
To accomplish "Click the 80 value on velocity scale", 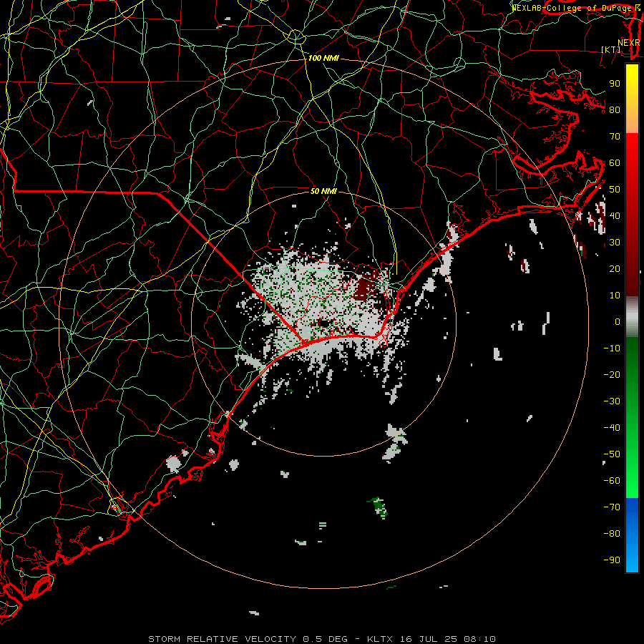I will point(615,110).
